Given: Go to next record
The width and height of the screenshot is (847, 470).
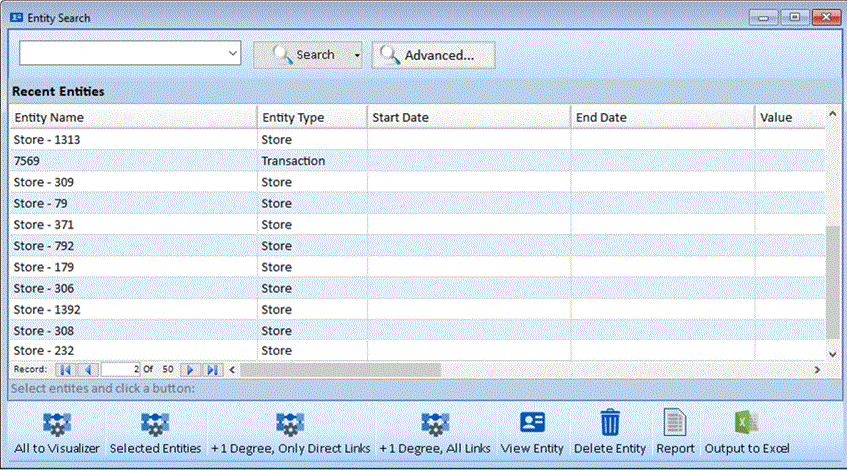Looking at the screenshot, I should (190, 370).
